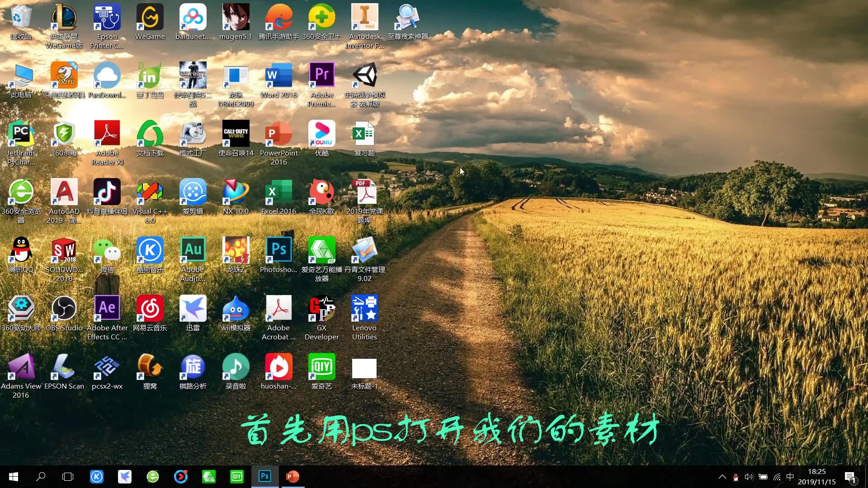Open Lenovo Utilities desktop icon

point(364,318)
